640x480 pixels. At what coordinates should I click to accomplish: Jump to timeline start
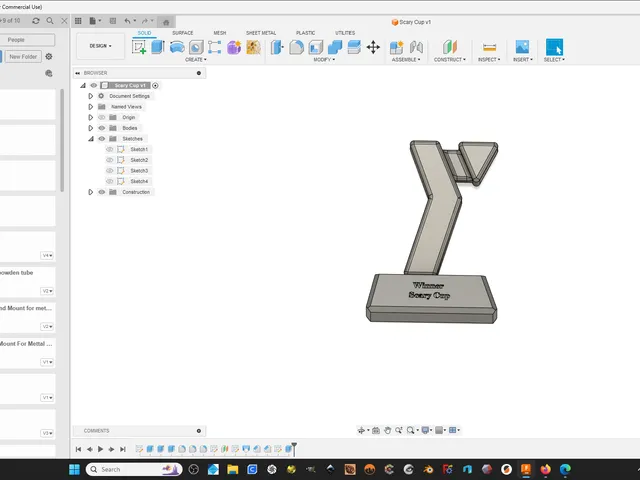tap(78, 449)
